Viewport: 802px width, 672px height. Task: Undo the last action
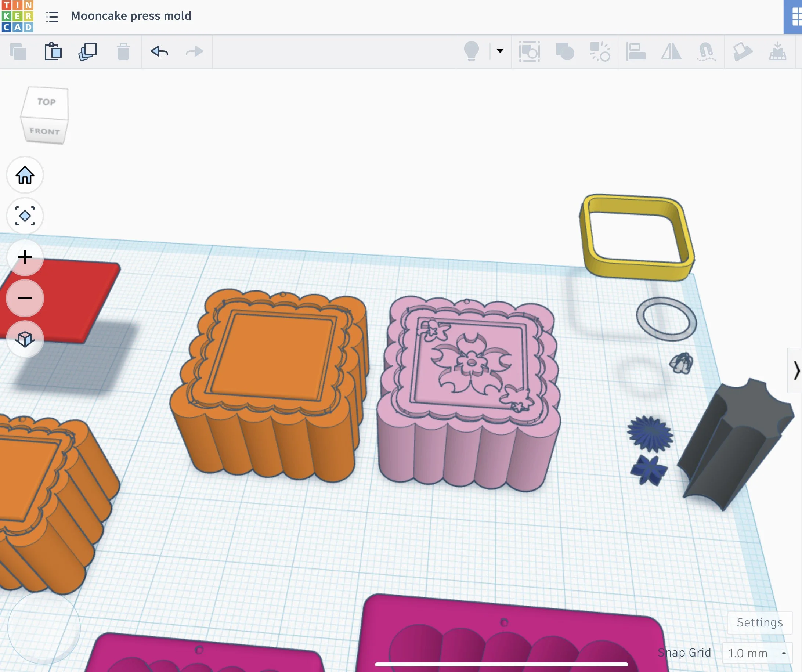159,51
